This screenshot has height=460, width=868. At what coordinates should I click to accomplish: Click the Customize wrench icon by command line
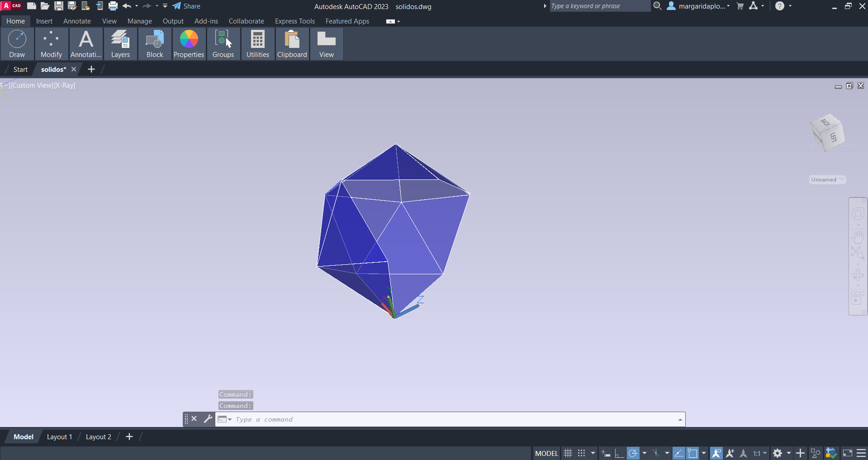pyautogui.click(x=208, y=419)
